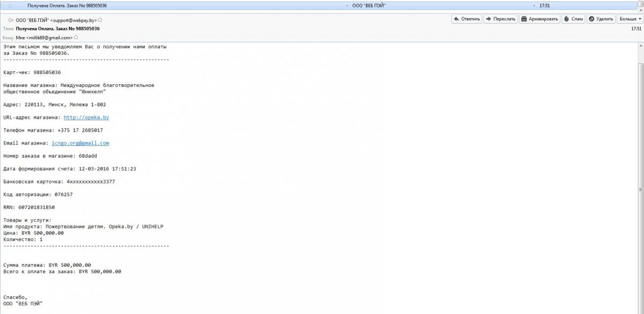Star the message in the list row
644x314 pixels.
click(10, 5)
